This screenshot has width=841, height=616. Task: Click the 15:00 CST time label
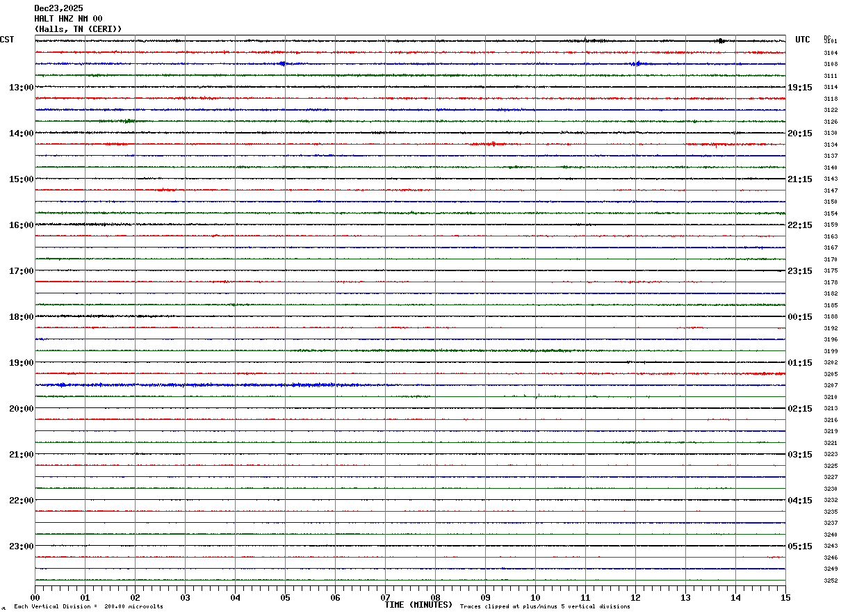[21, 179]
